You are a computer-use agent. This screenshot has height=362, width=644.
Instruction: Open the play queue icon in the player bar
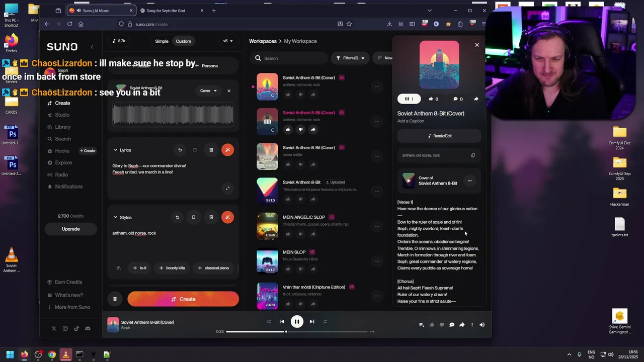click(x=422, y=325)
